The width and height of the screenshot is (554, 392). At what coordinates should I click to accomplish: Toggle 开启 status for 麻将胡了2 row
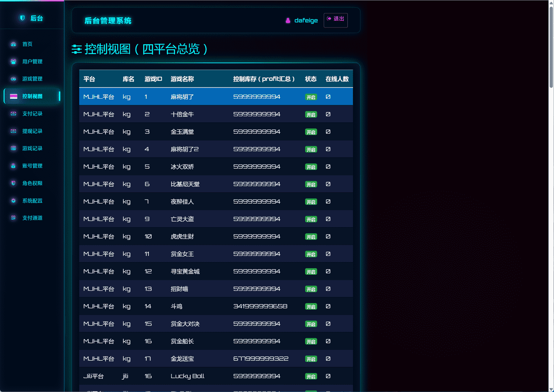311,150
